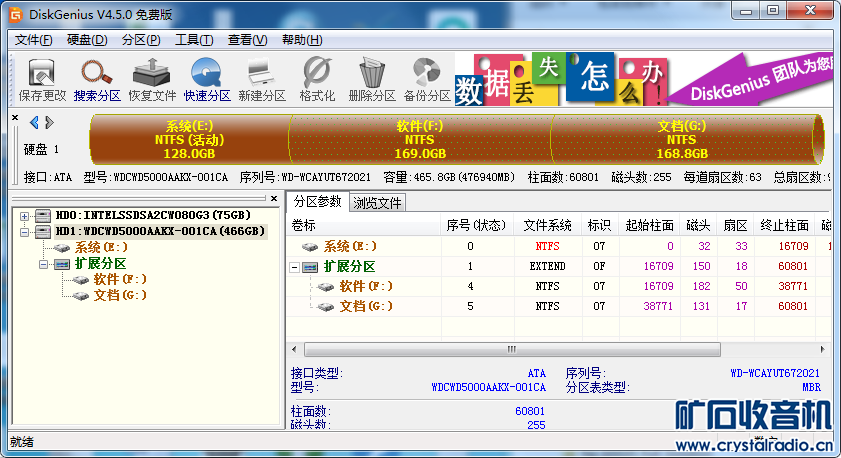Viewport: 841px width, 458px height.
Task: Click the HD1 WDC drive icon in tree
Action: 42,232
